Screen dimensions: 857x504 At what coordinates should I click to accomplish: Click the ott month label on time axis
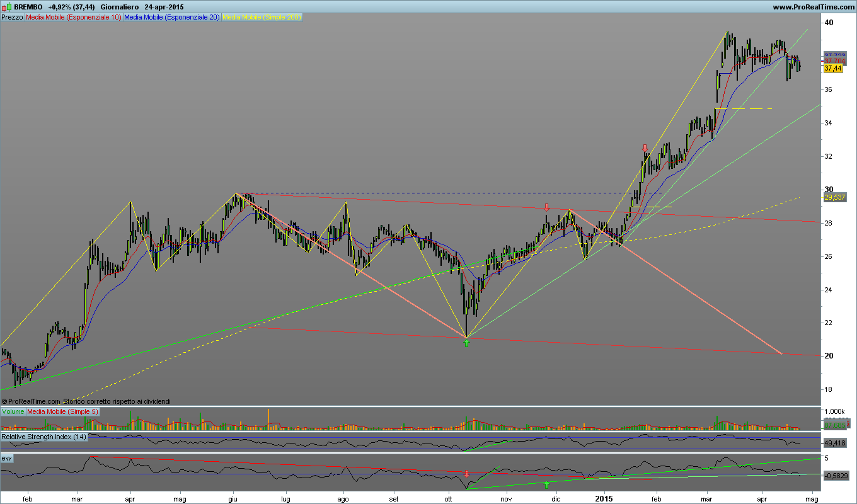click(449, 498)
